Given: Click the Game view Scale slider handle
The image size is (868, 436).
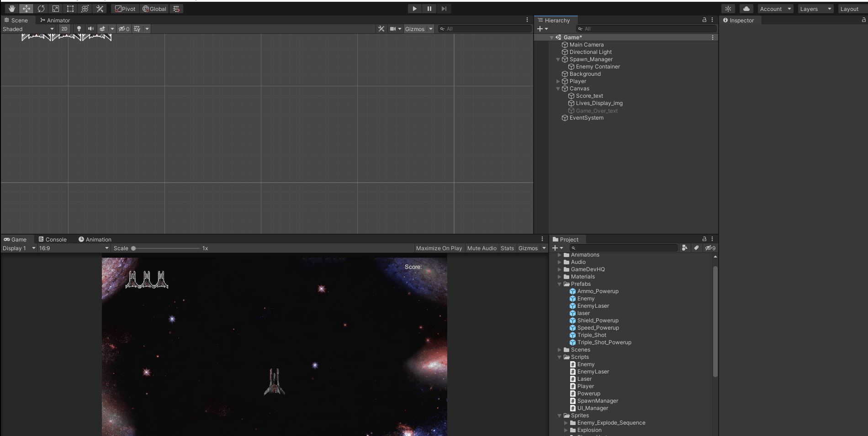Looking at the screenshot, I should coord(133,248).
